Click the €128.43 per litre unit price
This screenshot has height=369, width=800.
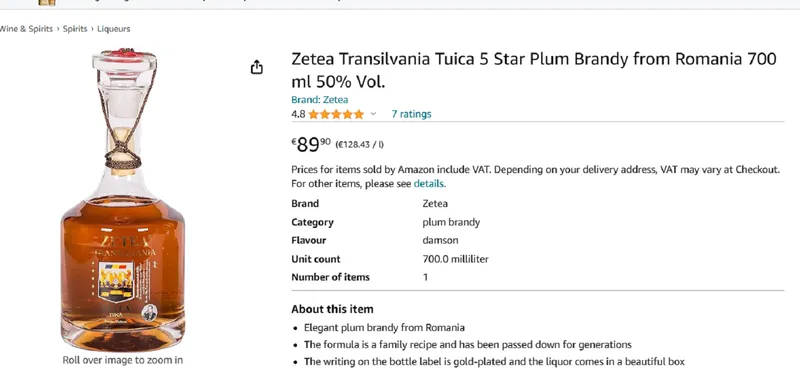pos(360,144)
